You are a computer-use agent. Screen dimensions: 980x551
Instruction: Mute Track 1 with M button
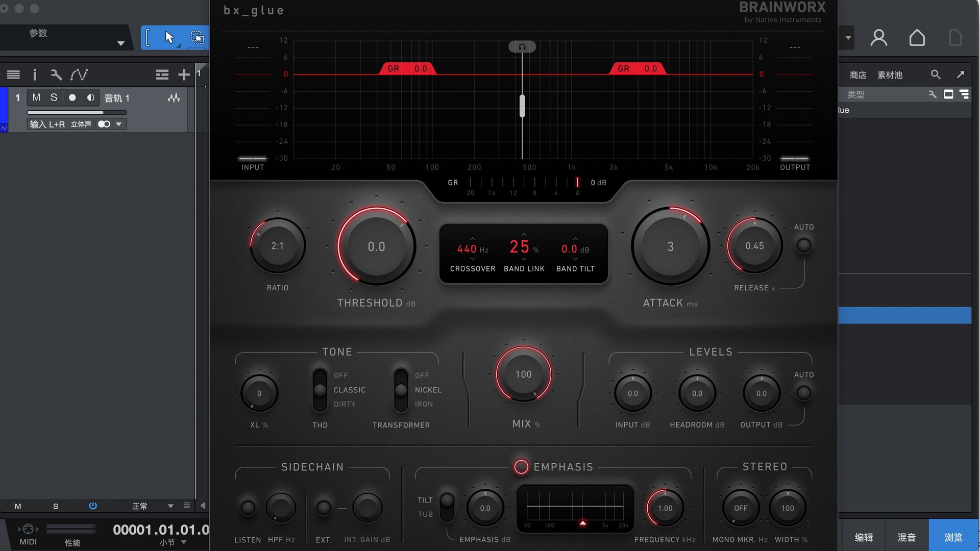point(36,97)
